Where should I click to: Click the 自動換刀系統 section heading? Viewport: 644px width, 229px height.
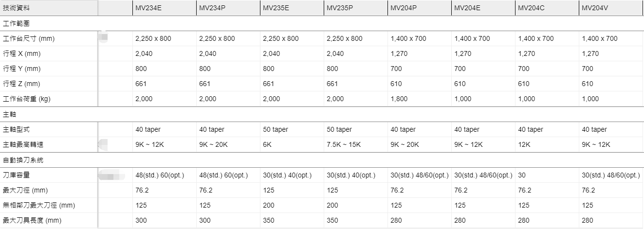tap(22, 160)
